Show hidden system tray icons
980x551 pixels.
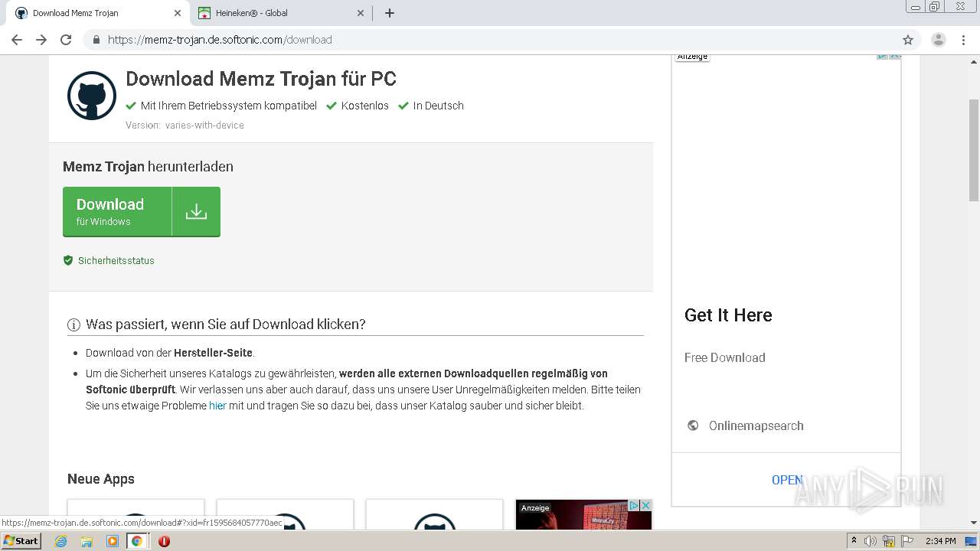click(854, 541)
